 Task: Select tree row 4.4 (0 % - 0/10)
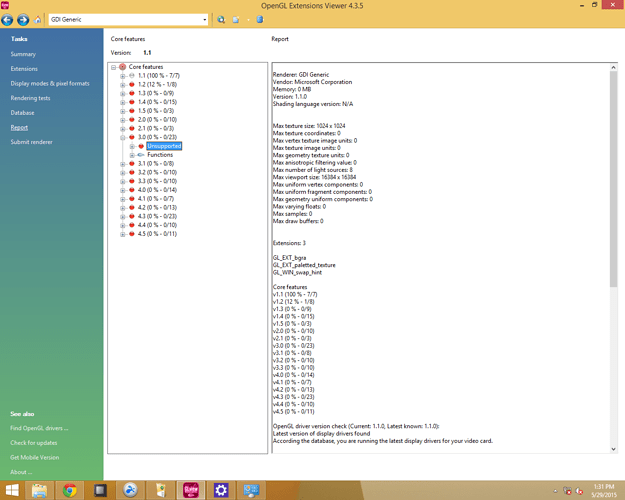pyautogui.click(x=157, y=225)
